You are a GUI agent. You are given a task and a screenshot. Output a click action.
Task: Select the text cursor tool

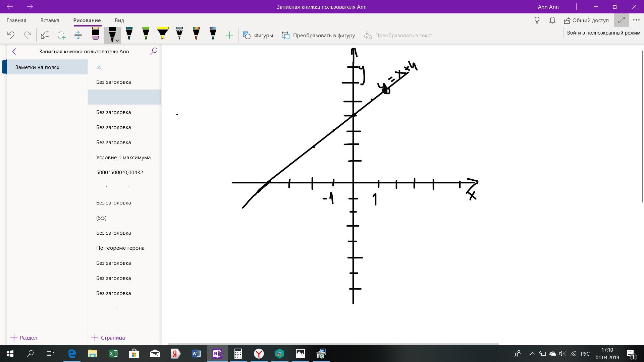(45, 35)
